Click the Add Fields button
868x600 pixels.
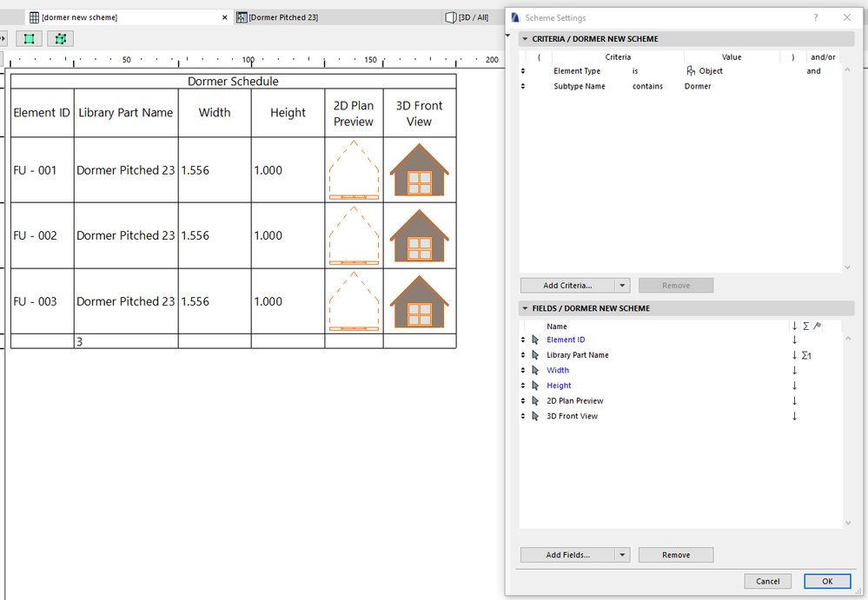(x=567, y=555)
